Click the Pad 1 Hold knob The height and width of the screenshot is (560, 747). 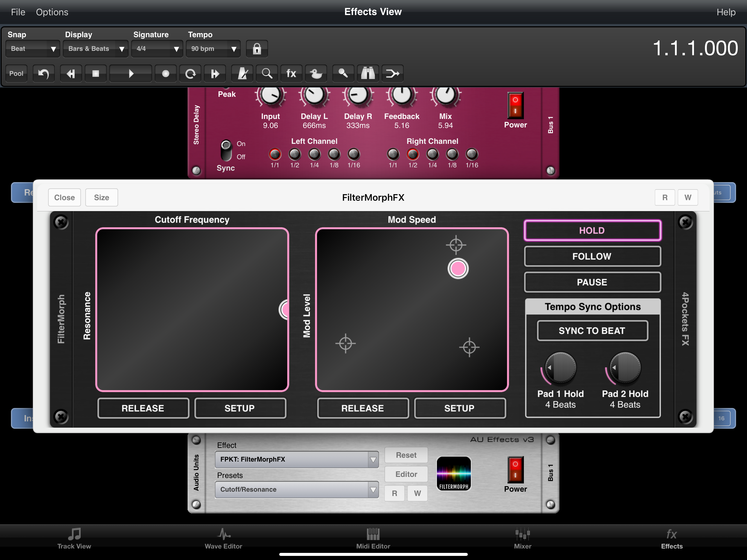pyautogui.click(x=560, y=368)
